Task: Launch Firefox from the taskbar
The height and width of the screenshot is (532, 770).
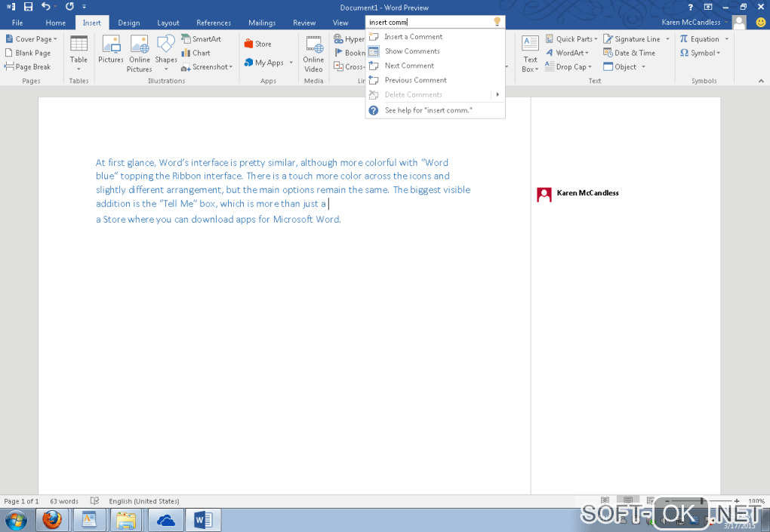Action: coord(51,520)
